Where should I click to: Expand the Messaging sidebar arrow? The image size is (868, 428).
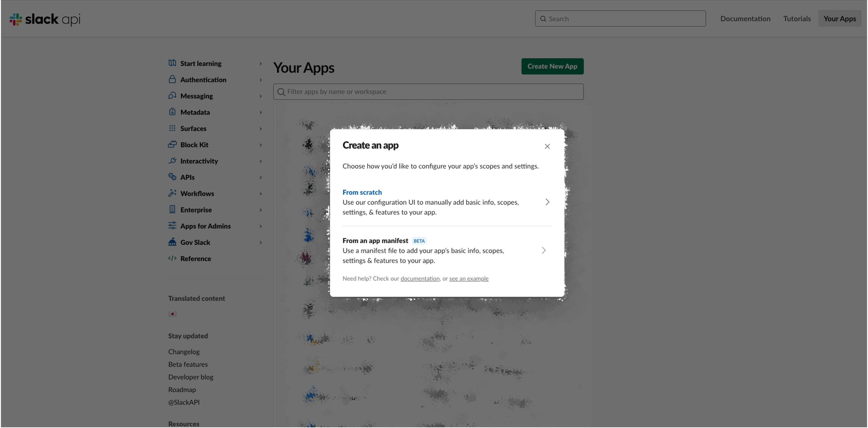260,96
